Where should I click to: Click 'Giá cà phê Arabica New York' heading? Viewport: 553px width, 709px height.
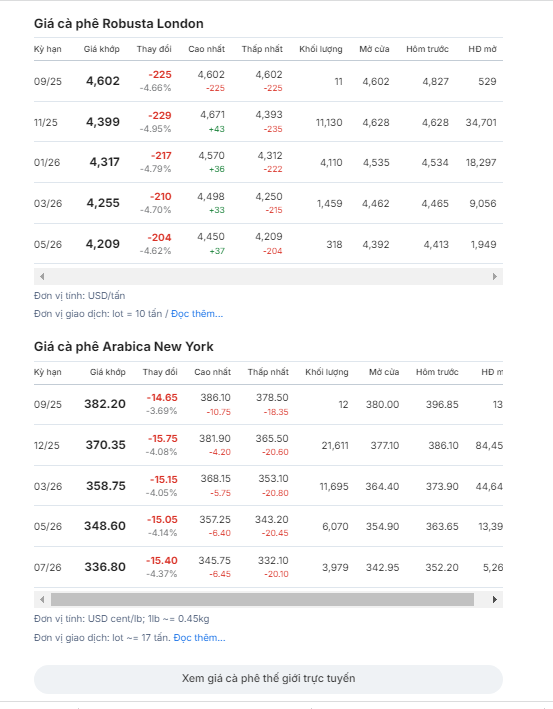pyautogui.click(x=123, y=347)
